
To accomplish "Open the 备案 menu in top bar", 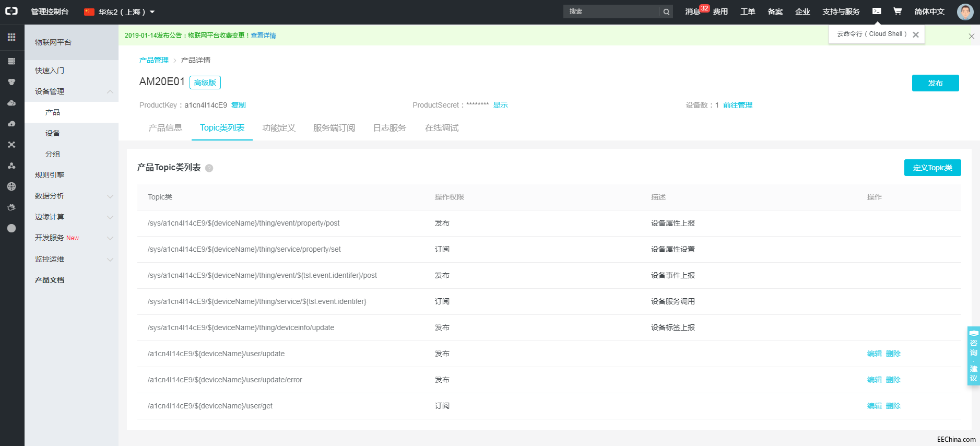I will pos(775,11).
